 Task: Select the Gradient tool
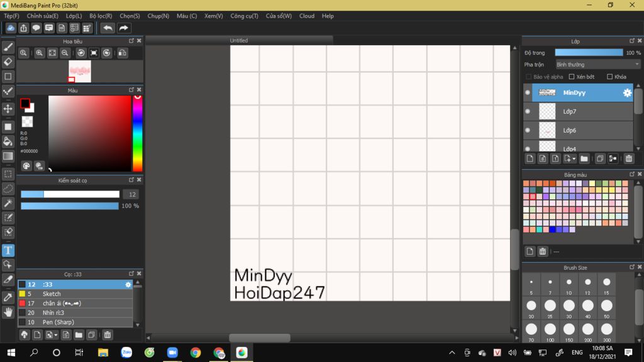[8, 156]
